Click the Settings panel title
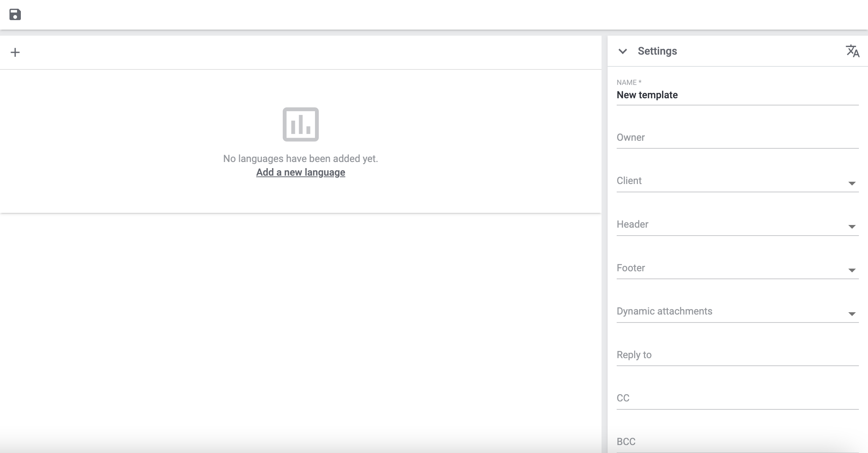The image size is (868, 453). [657, 51]
